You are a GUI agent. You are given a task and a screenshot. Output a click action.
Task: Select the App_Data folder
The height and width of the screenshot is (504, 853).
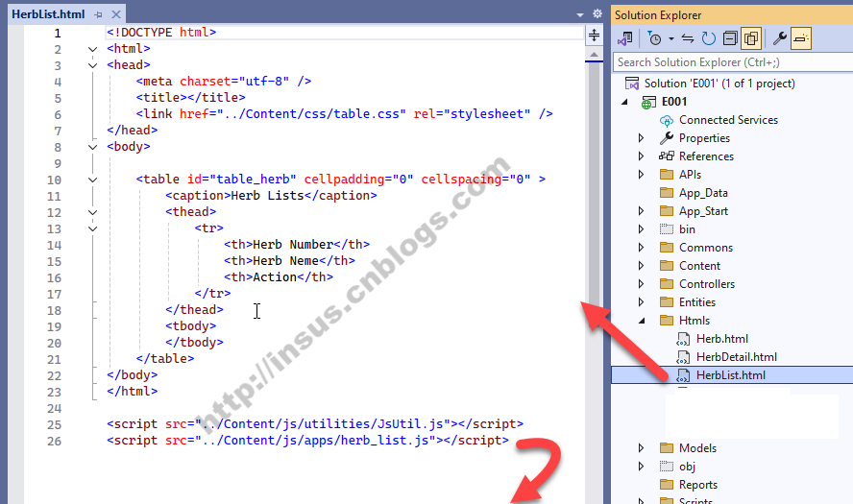point(703,193)
